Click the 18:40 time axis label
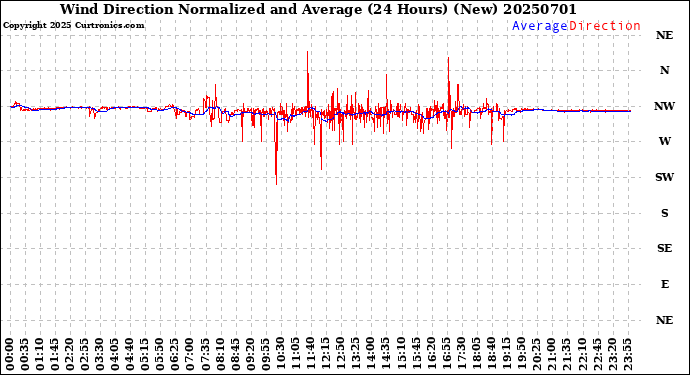Screen dimensions: 690x375 pos(491,355)
